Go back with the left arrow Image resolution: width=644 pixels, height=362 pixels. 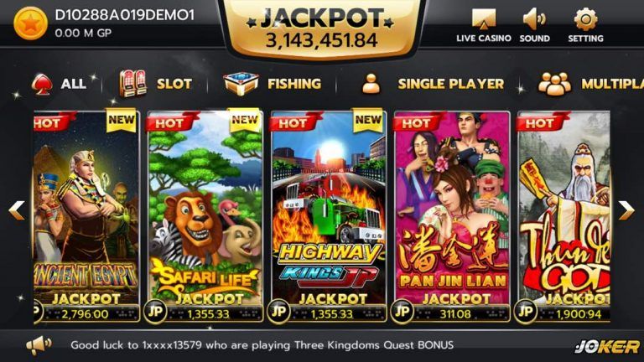17,210
